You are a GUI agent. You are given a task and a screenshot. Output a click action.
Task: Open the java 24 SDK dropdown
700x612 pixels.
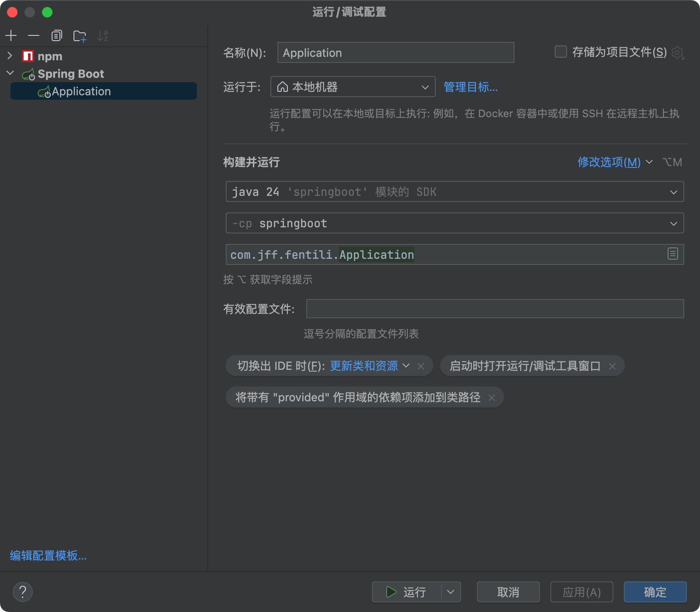[455, 191]
